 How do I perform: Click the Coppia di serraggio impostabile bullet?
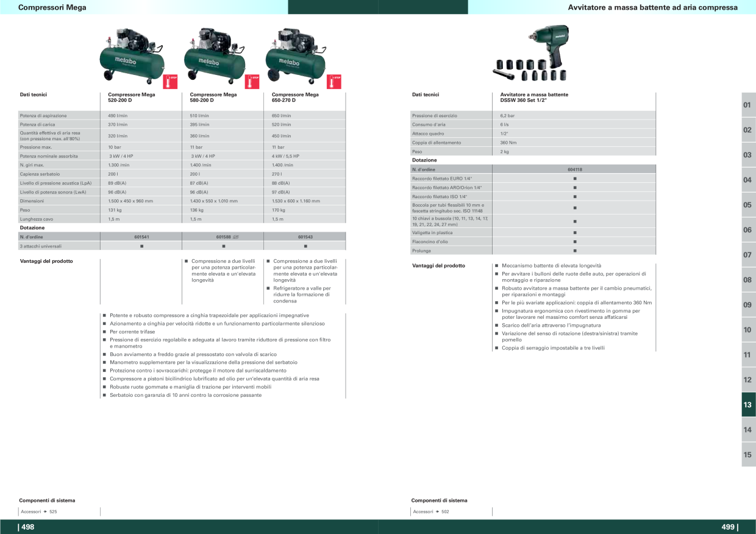554,348
